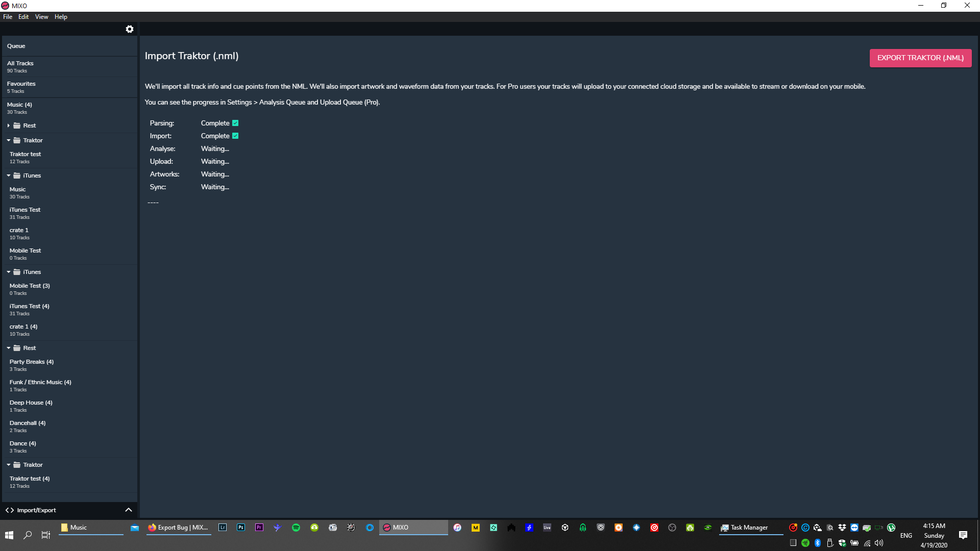Open OBS Studio from the taskbar

click(x=672, y=528)
